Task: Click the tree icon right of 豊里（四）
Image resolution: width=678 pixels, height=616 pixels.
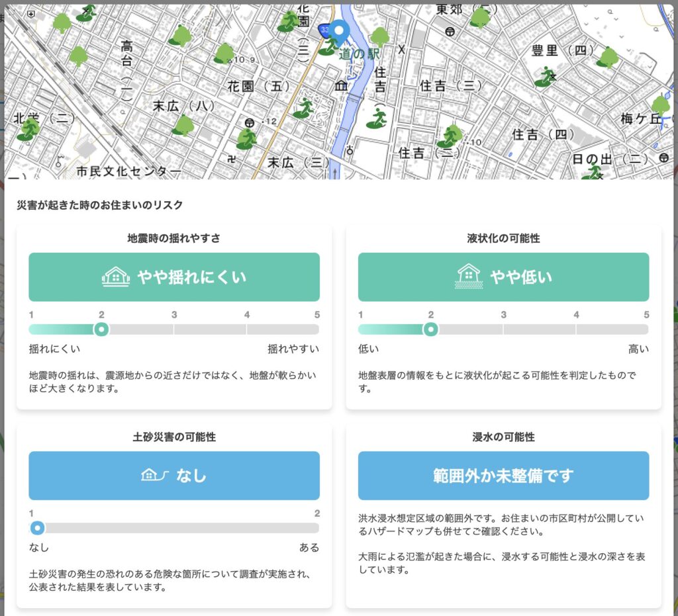Action: (x=607, y=57)
